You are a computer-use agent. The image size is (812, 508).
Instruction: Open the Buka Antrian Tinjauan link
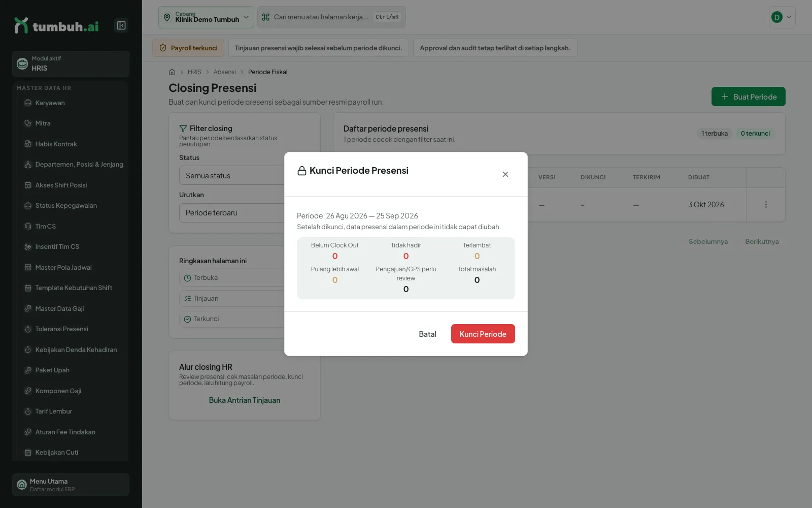click(x=245, y=400)
